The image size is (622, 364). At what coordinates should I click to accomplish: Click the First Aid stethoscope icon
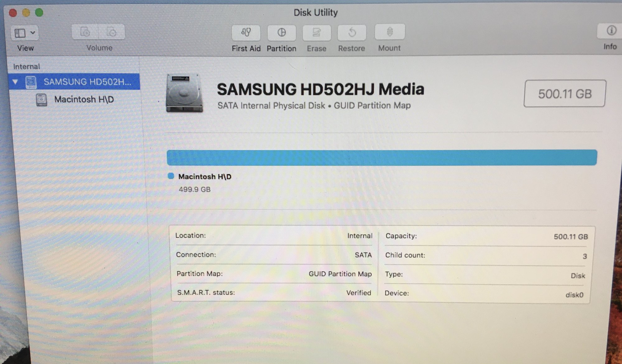click(246, 33)
